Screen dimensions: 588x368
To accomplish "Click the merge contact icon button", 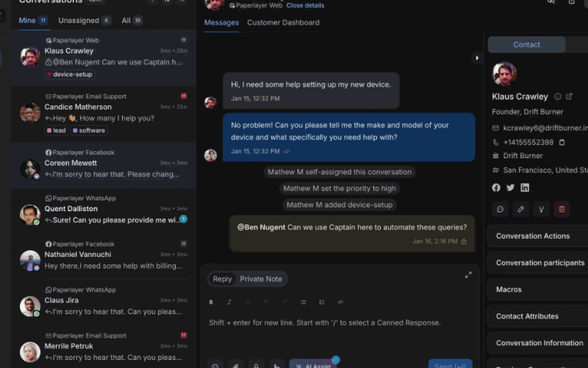I will point(541,209).
